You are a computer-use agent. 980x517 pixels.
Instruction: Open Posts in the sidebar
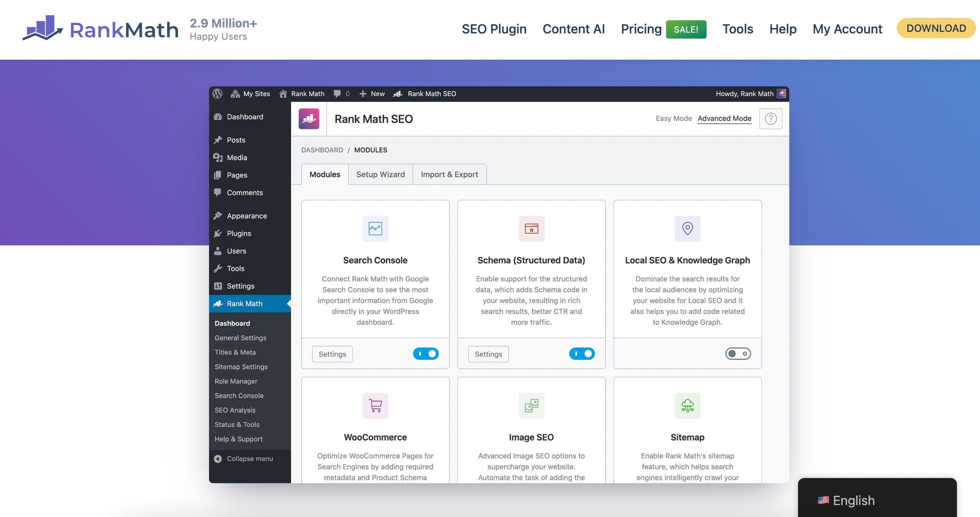coord(250,140)
